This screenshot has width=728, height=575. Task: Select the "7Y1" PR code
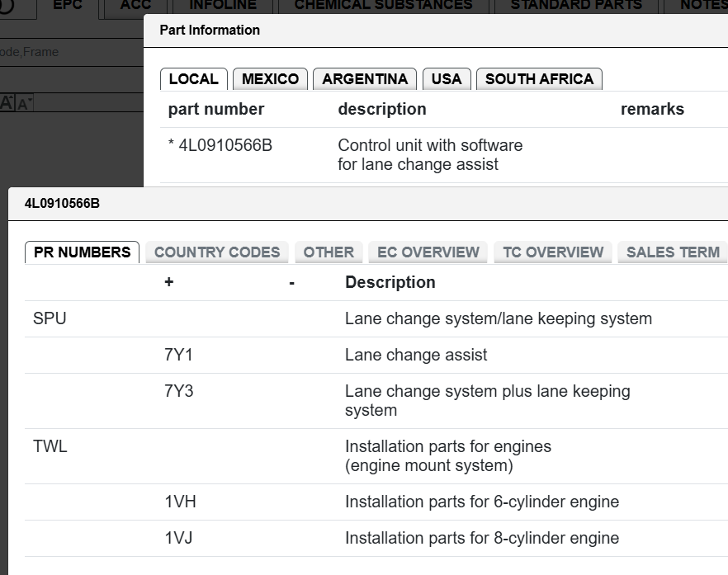click(178, 355)
